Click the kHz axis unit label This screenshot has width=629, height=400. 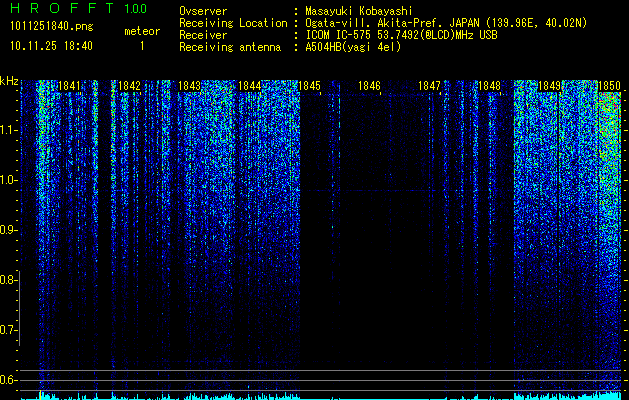pos(9,81)
